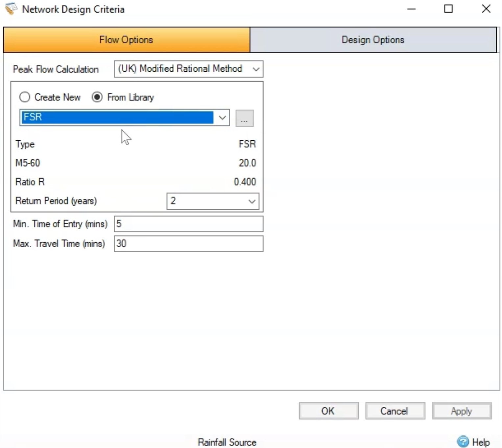The image size is (502, 448).
Task: Click the Peak Flow Calculation label
Action: [56, 69]
